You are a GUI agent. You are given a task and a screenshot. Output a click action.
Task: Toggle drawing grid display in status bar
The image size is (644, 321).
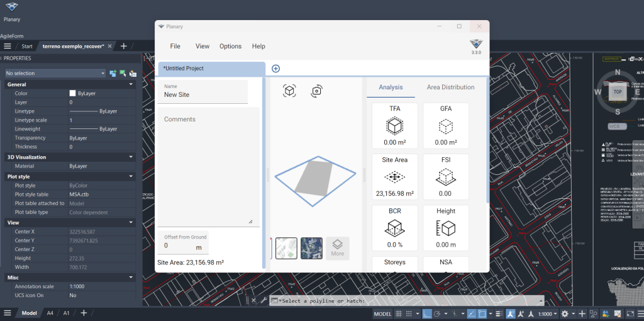398,314
